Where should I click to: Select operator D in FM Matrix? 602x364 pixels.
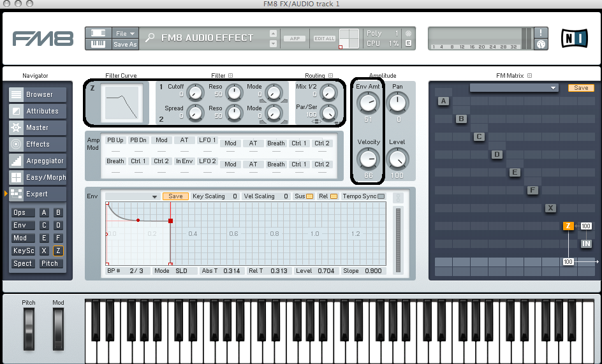coord(497,154)
